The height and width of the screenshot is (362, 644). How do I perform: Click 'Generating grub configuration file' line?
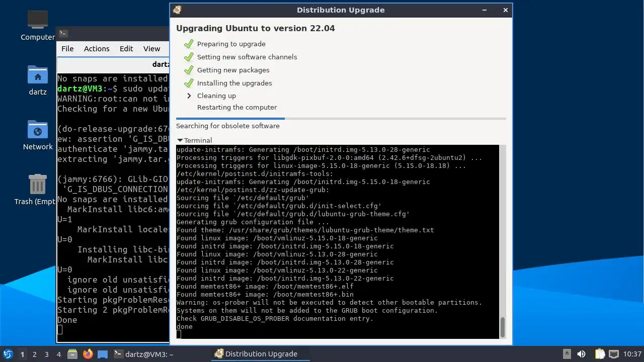(x=253, y=222)
